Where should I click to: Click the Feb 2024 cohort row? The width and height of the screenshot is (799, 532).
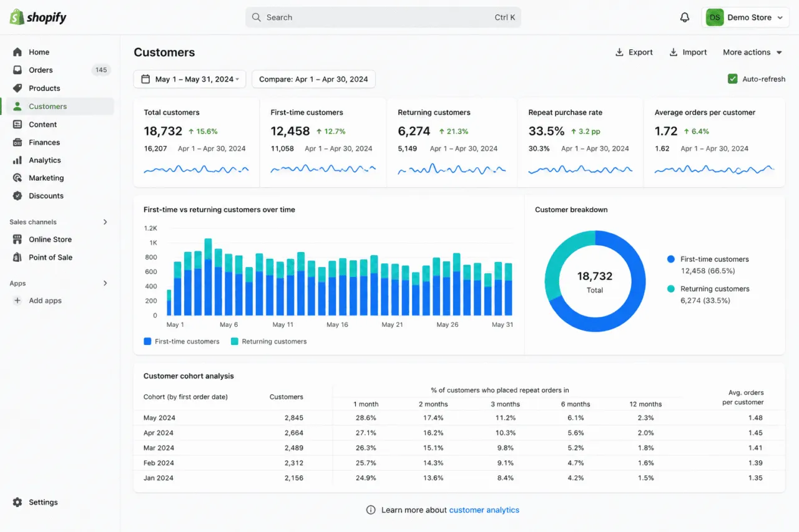(x=459, y=463)
